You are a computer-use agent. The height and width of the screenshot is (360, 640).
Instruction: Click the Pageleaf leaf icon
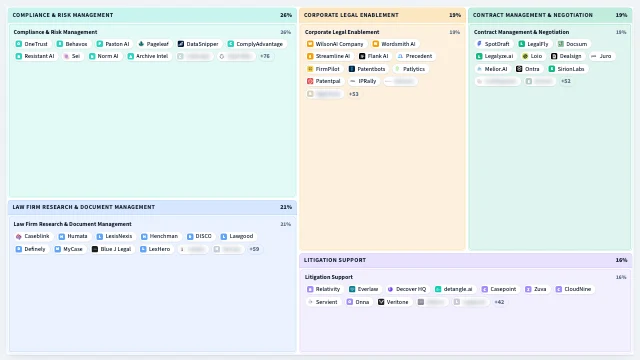point(141,44)
